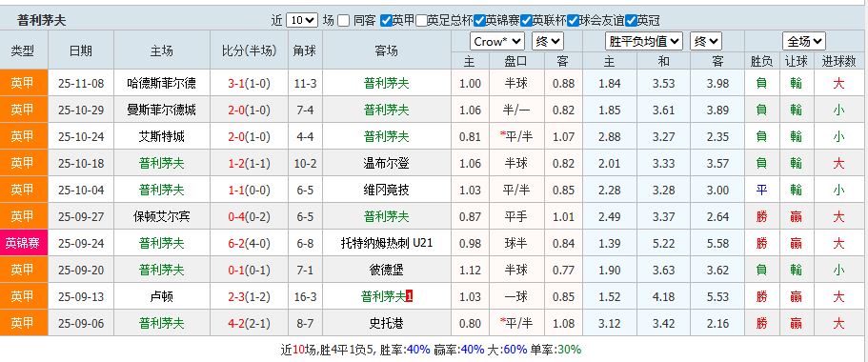
Task: Open the recent matches count dropdown showing 10
Action: pos(302,21)
